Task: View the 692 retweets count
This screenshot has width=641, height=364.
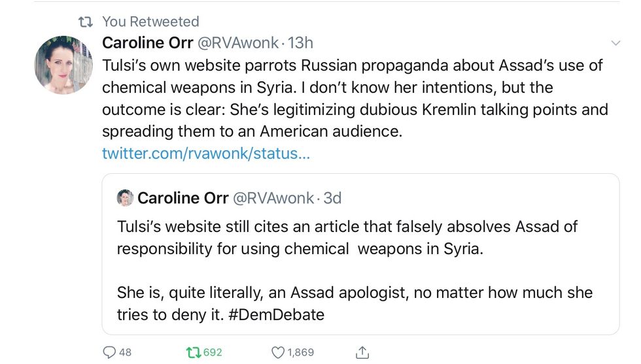Action: coord(213,352)
